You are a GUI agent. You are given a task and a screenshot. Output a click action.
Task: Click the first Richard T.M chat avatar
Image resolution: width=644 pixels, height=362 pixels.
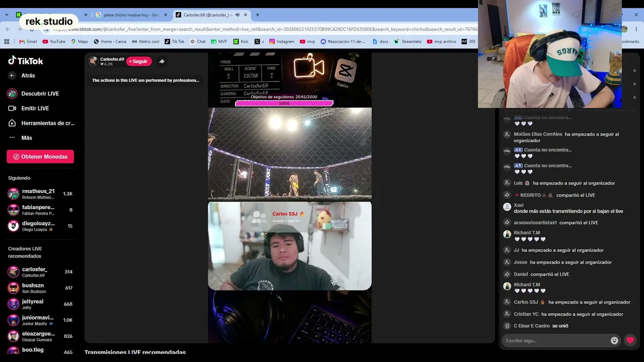(507, 234)
